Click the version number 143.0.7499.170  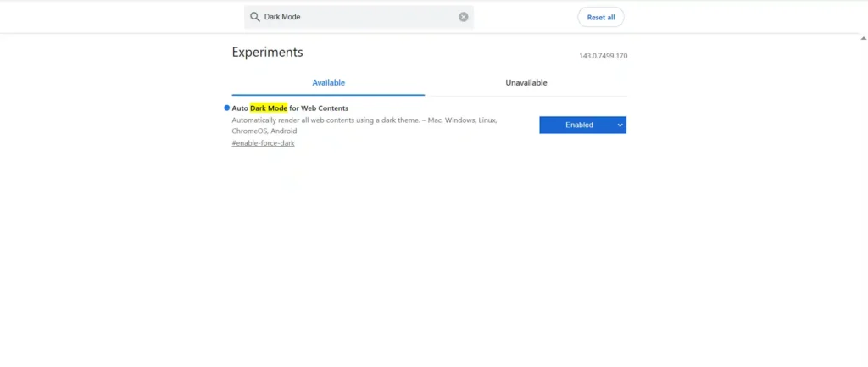coord(603,56)
